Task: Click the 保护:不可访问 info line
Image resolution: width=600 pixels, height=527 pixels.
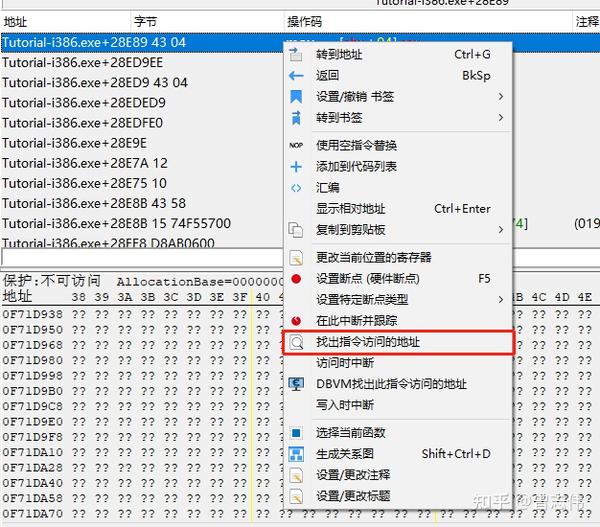Action: pos(142,281)
